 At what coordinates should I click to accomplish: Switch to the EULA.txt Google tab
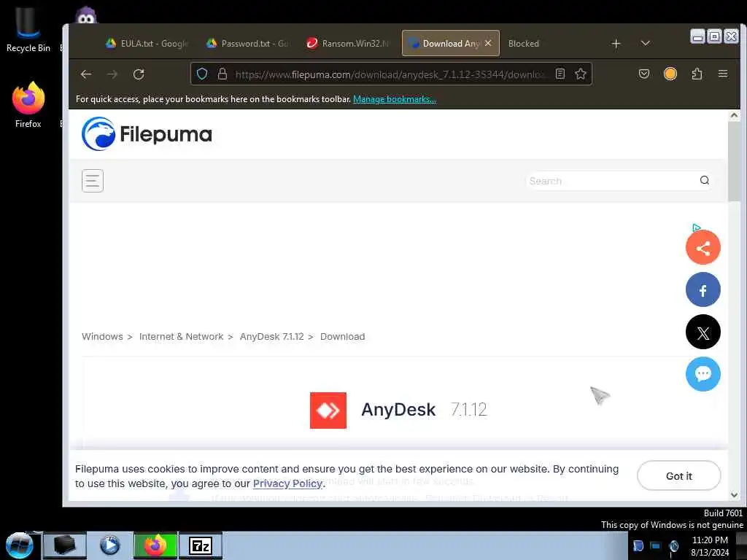147,43
